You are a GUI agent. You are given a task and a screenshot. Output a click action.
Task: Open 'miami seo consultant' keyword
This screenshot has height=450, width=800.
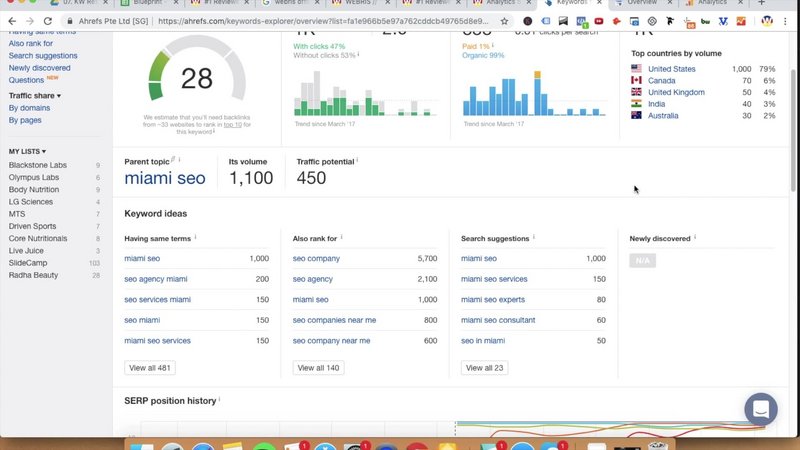tap(498, 320)
